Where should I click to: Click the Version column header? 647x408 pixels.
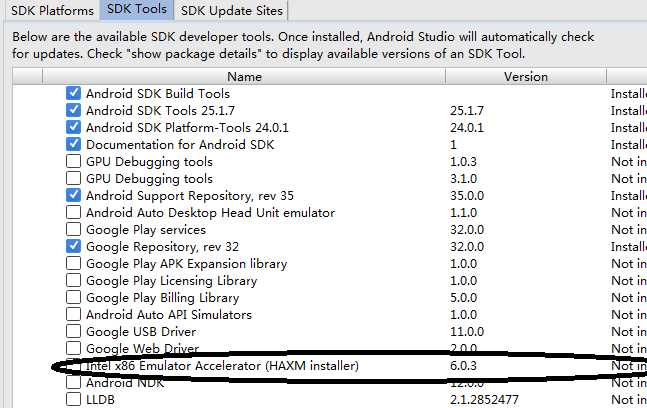[x=525, y=76]
